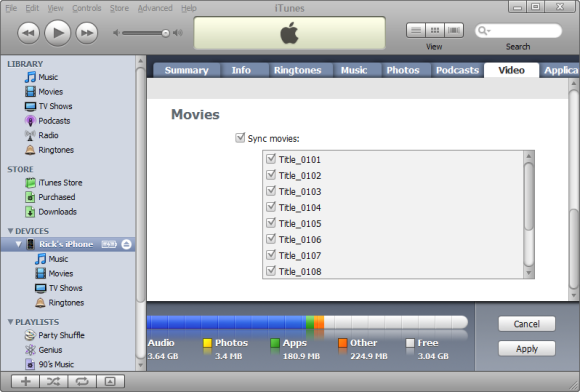
Task: Click the Next track fast-forward button
Action: click(x=87, y=33)
